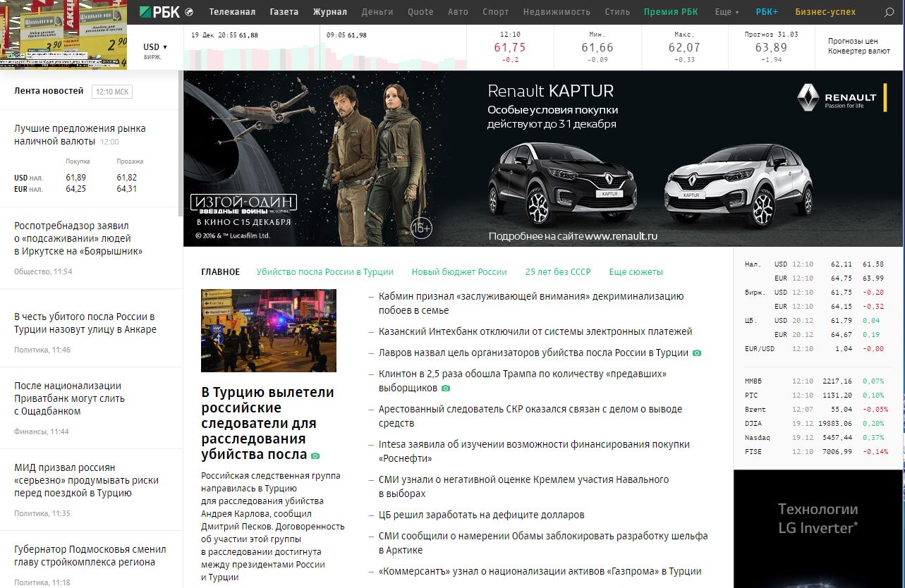The width and height of the screenshot is (905, 588).
Task: Click the camera icon after the main headline
Action: 315,456
